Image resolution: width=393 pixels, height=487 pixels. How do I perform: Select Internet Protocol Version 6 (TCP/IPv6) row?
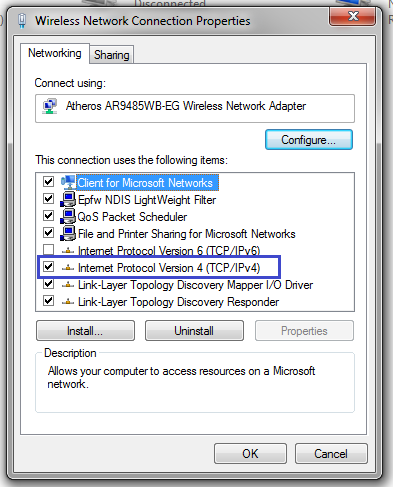[169, 251]
